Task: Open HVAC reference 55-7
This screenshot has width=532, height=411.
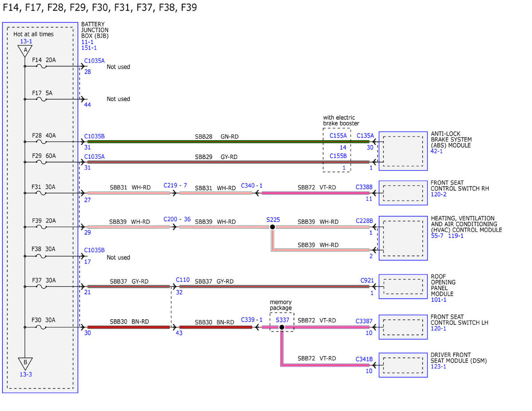Action: [x=437, y=236]
